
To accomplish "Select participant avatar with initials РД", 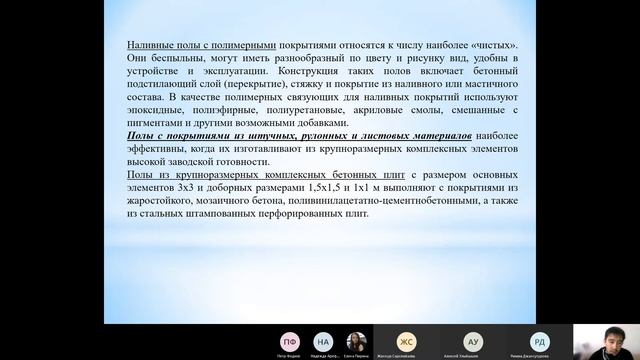I will point(539,342).
